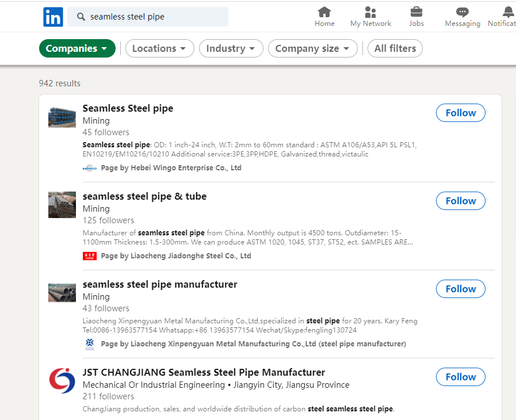
Task: Open Seamless Steel pipe result title
Action: click(128, 108)
